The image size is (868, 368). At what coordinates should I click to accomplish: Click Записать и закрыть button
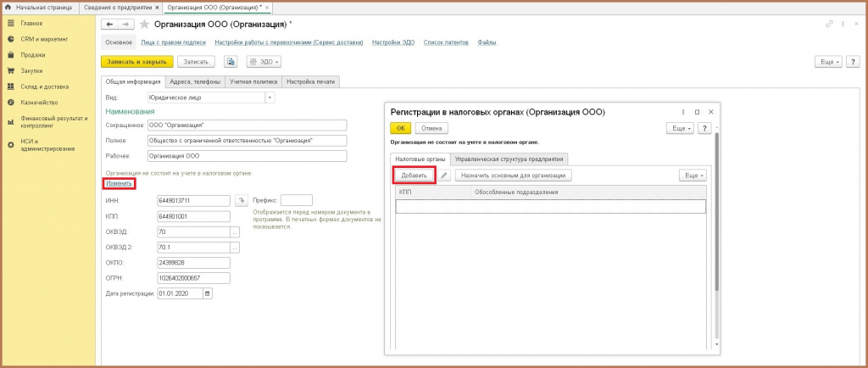pyautogui.click(x=137, y=62)
